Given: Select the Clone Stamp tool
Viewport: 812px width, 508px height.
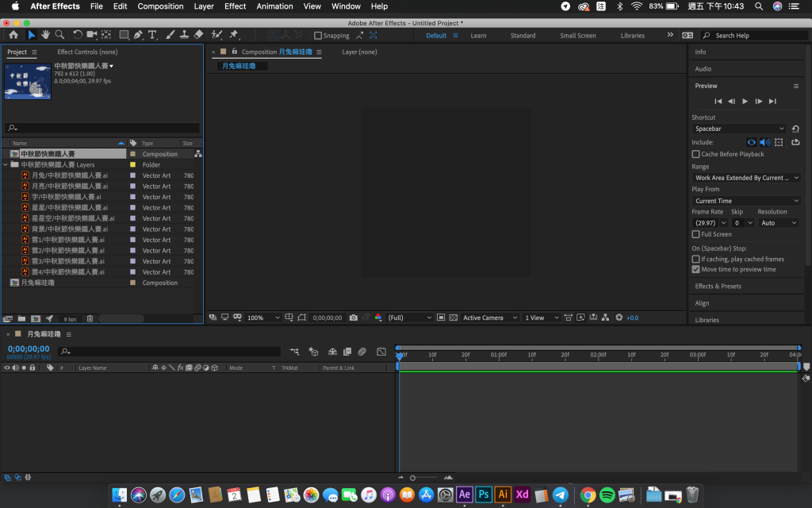Looking at the screenshot, I should (x=184, y=35).
